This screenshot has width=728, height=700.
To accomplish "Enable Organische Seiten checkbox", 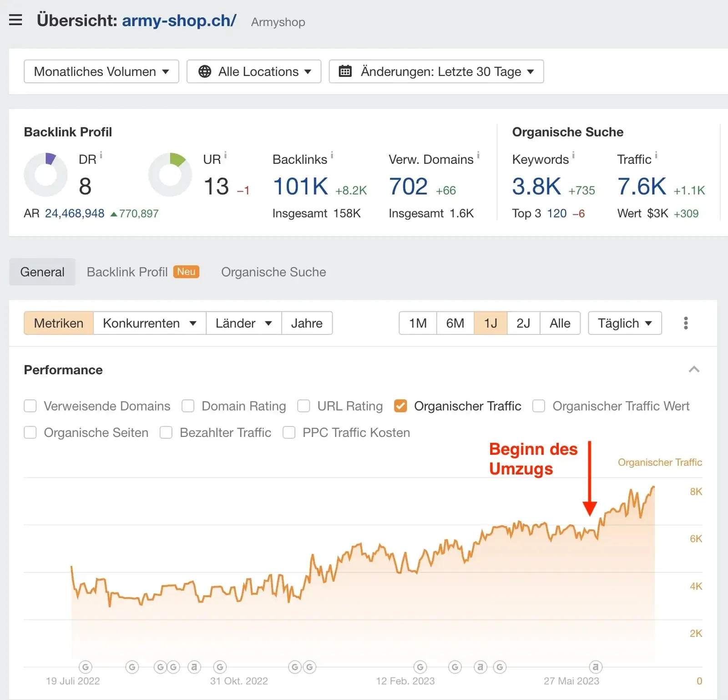I will [x=30, y=432].
